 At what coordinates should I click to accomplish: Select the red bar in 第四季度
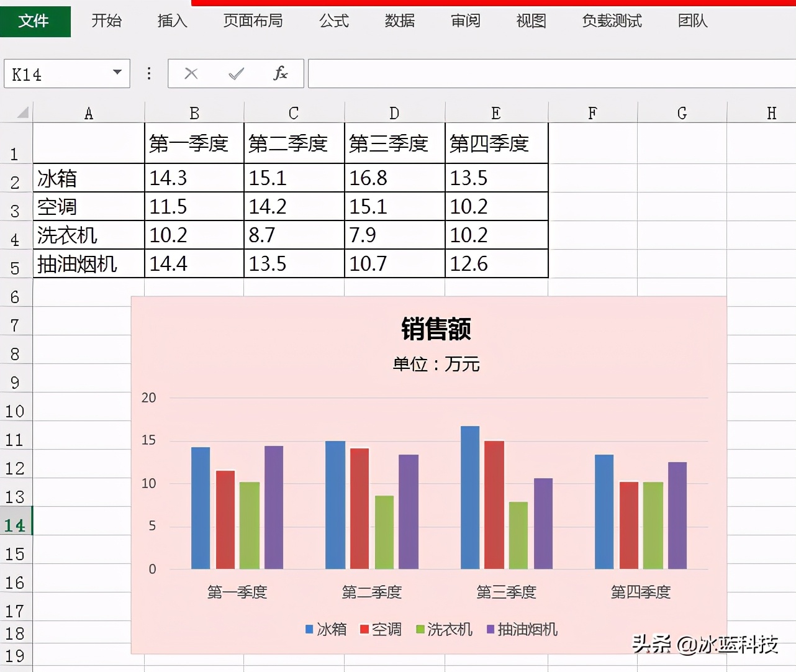point(629,525)
